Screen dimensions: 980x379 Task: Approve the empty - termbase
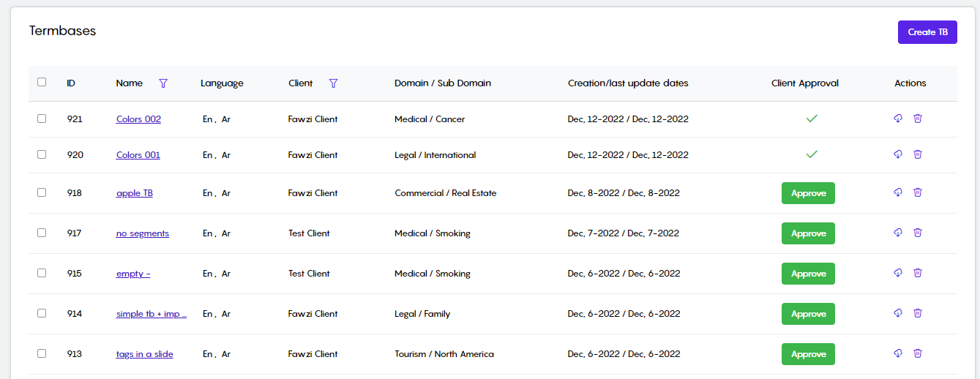[808, 274]
